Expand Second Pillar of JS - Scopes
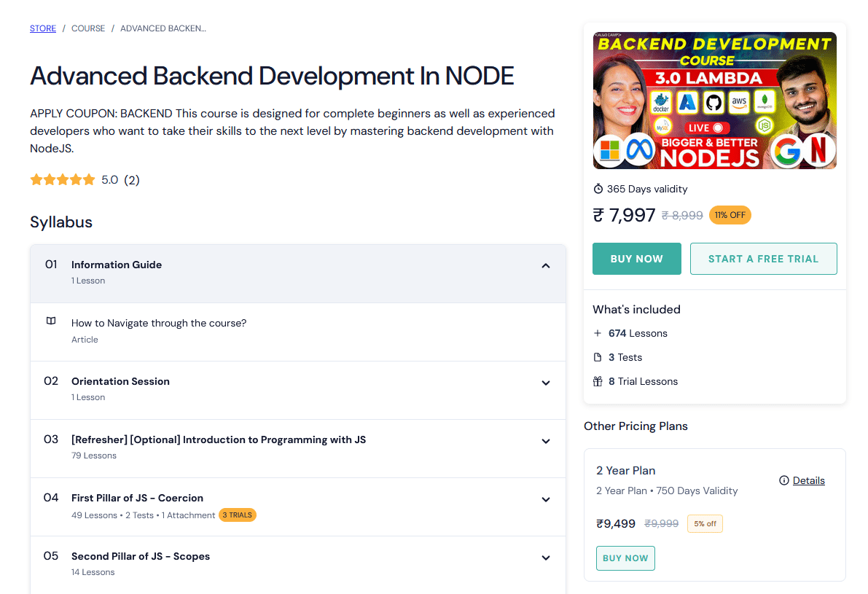 coord(545,558)
